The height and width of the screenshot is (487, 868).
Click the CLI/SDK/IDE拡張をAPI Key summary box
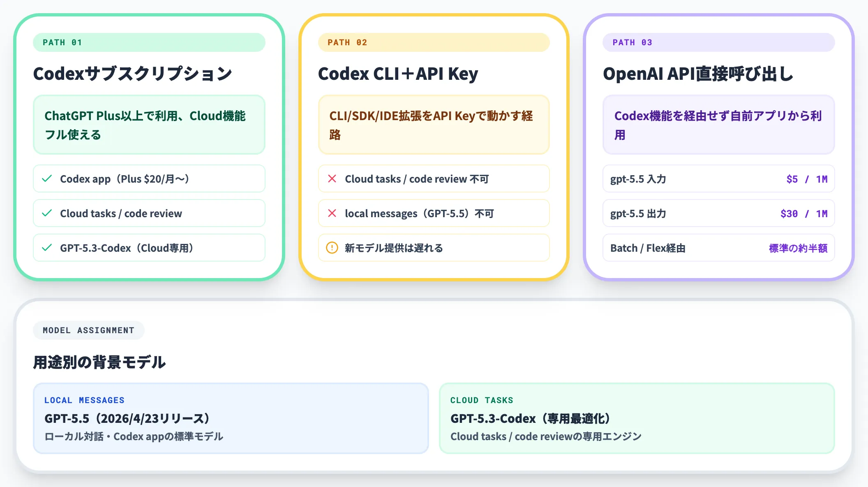pos(434,125)
